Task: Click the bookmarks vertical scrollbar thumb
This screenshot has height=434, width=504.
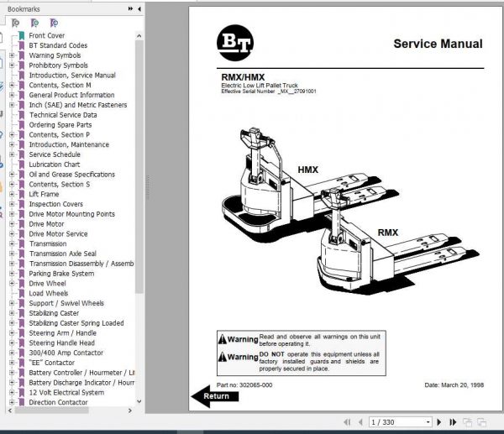Action: [139, 167]
